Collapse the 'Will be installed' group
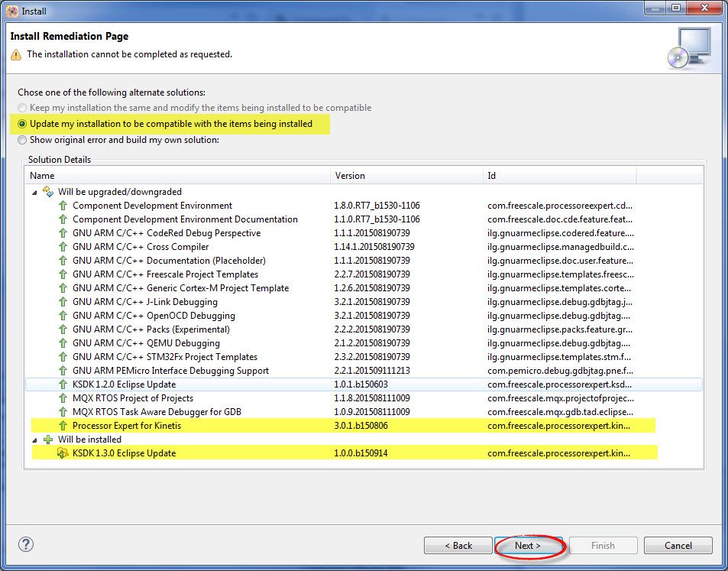 (x=34, y=440)
